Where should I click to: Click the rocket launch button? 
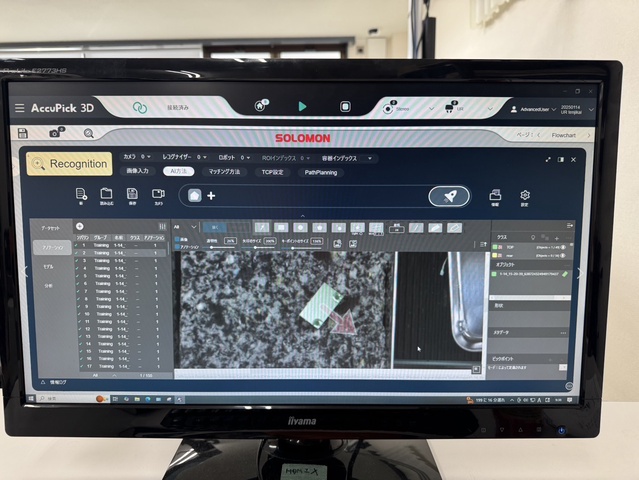click(449, 197)
